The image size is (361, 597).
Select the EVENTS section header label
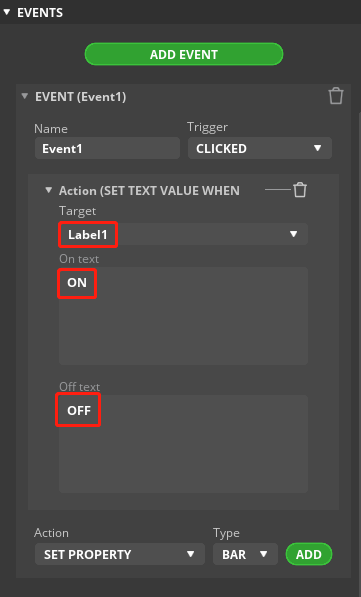[x=40, y=13]
